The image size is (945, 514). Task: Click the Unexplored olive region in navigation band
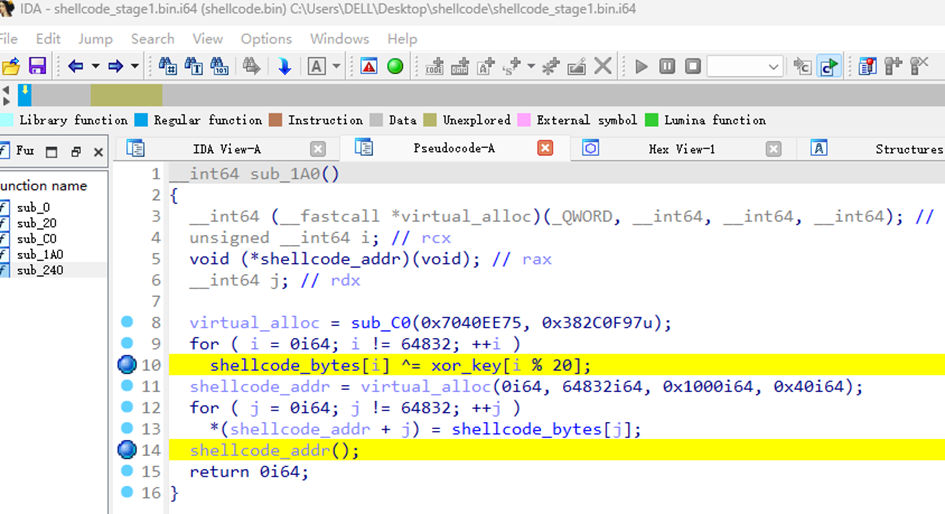pos(126,95)
